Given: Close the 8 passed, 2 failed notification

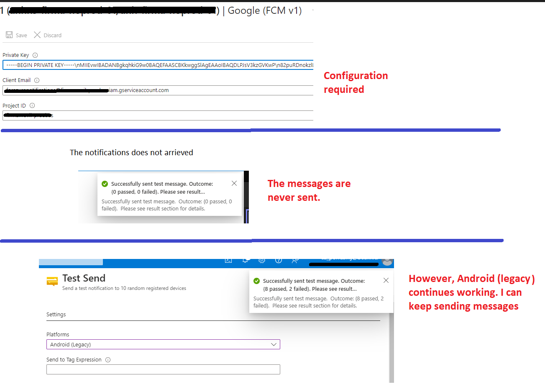Looking at the screenshot, I should pos(386,280).
